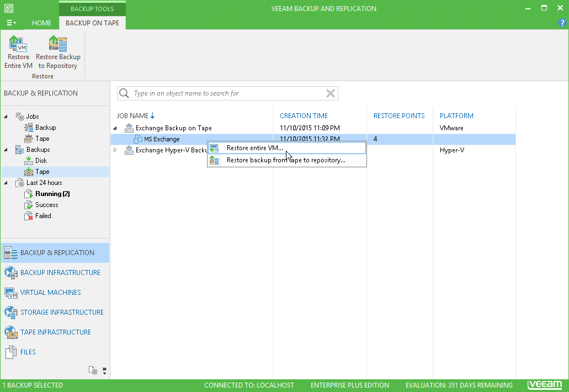Click the Backup job icon under Jobs

coord(29,128)
